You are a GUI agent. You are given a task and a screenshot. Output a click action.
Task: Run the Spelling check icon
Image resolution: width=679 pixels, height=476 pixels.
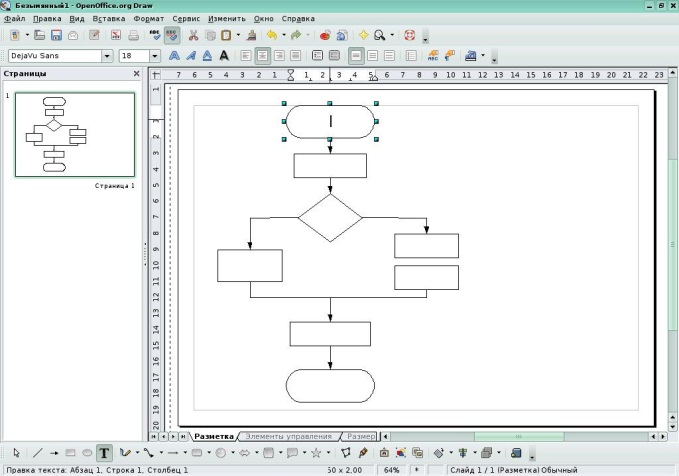(x=155, y=35)
